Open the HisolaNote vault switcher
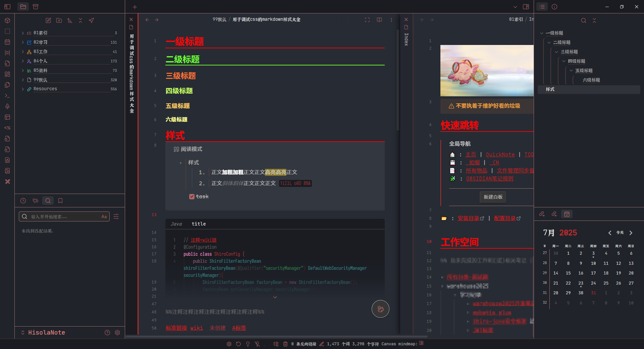Viewport: 644px width, 349px height. click(x=43, y=333)
